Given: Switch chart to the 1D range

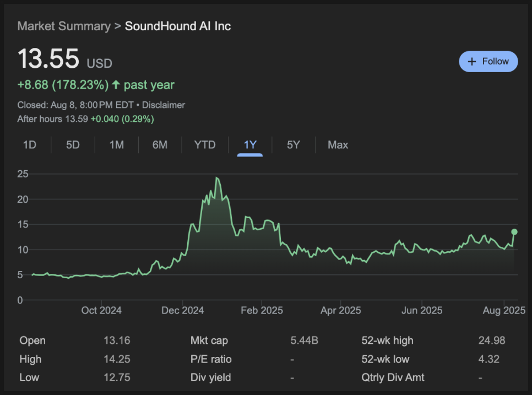Looking at the screenshot, I should (30, 145).
